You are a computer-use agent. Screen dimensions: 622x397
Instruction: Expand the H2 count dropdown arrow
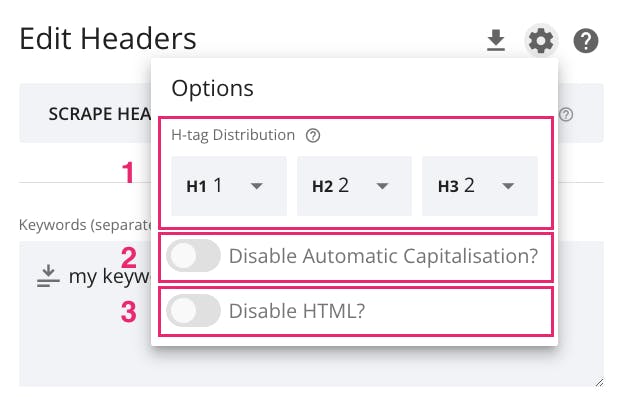pos(382,186)
